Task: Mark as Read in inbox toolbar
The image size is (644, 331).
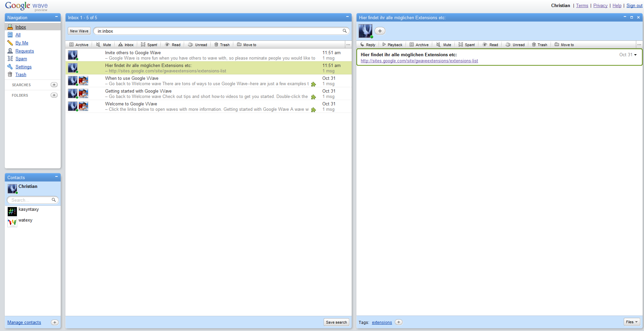Action: [173, 45]
